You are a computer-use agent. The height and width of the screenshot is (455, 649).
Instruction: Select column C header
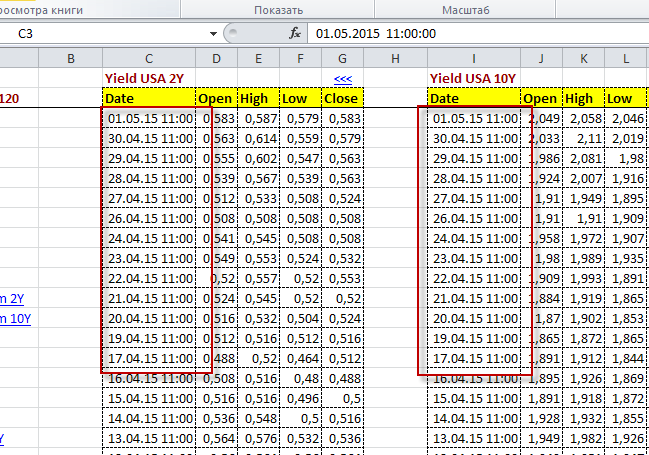coord(148,58)
